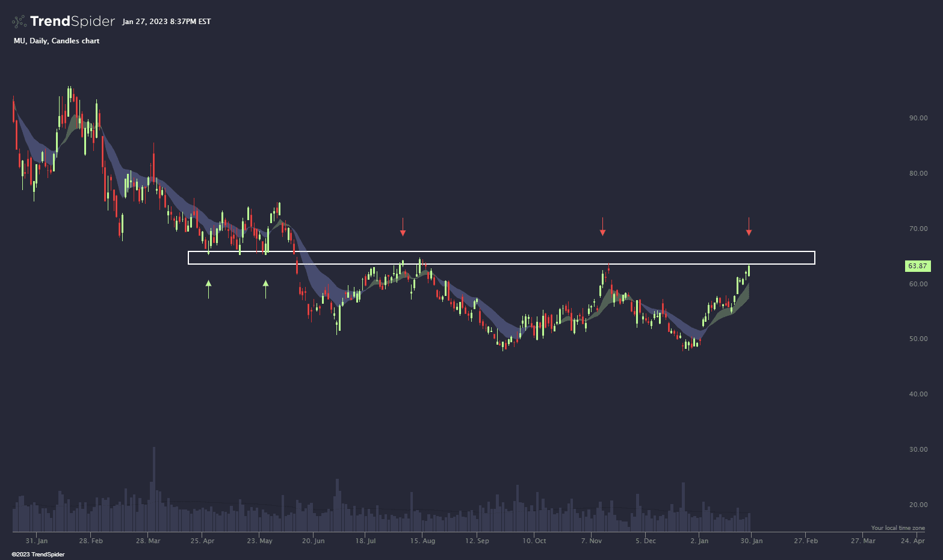The image size is (943, 560).
Task: Expand the 90.00 price axis label
Action: [x=918, y=118]
